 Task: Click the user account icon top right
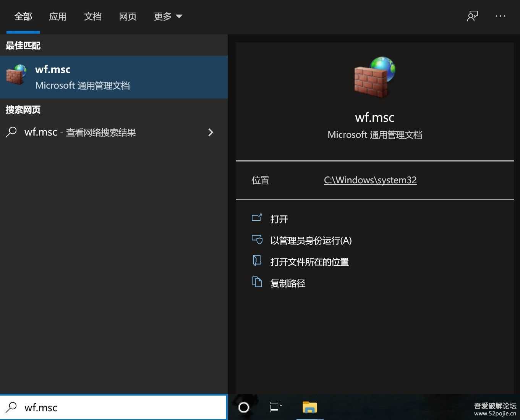click(x=472, y=16)
